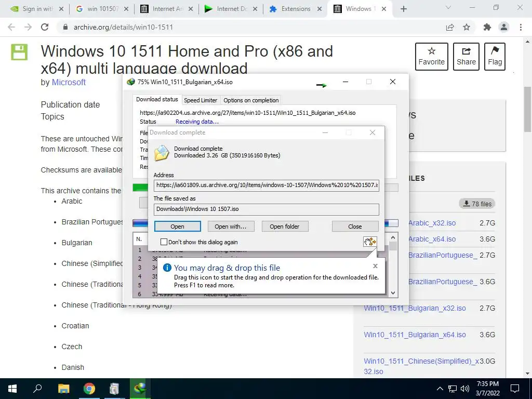532x399 pixels.
Task: Click the 78 files download badge
Action: [477, 204]
